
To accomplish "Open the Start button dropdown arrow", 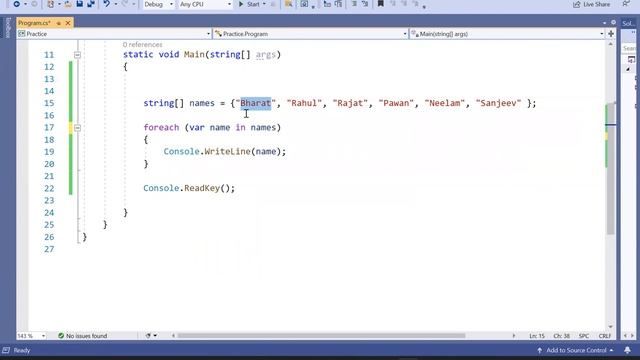I will click(x=264, y=4).
